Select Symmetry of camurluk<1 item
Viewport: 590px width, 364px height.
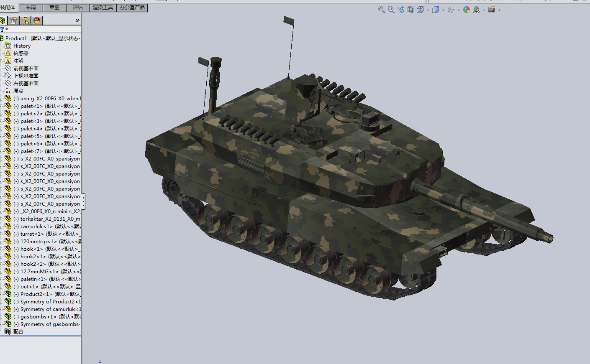click(43, 309)
